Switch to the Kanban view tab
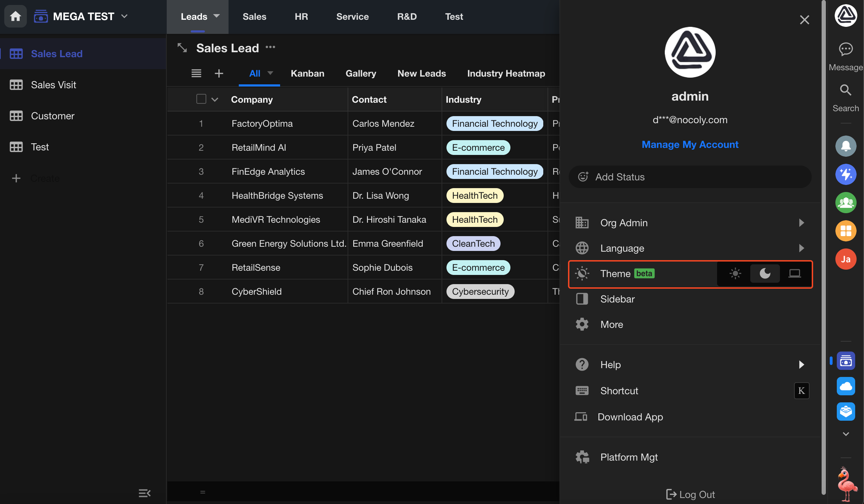 307,73
